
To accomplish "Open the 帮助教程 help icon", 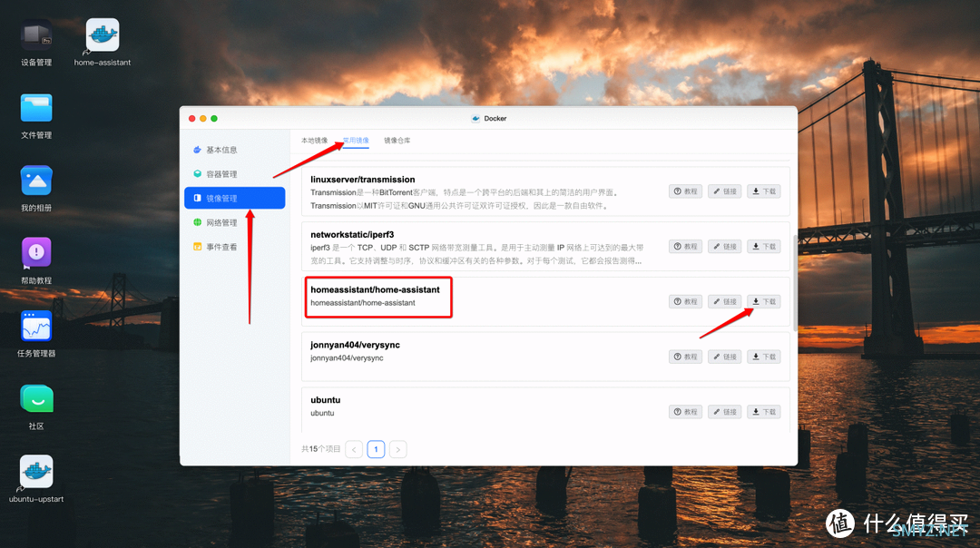I will [x=36, y=254].
